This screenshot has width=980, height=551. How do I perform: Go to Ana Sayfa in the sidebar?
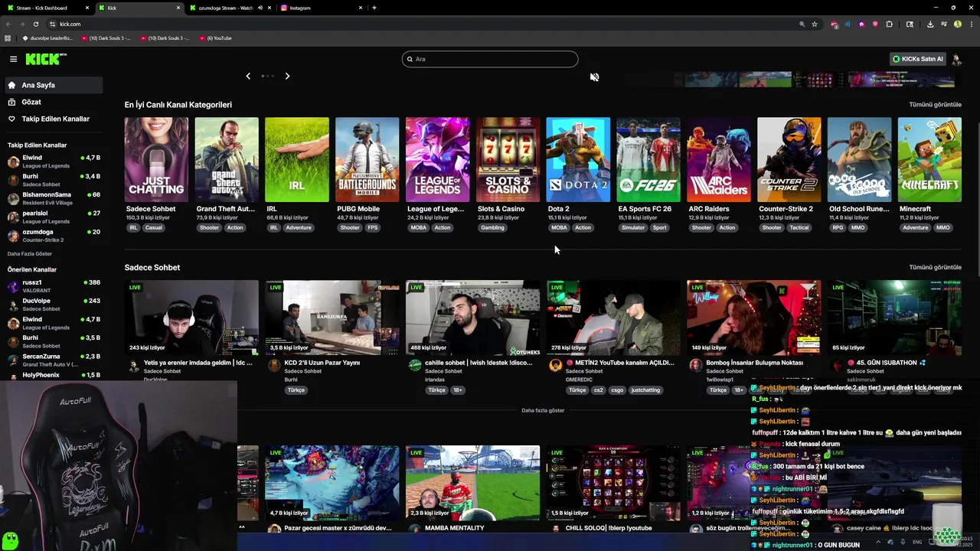tap(52, 85)
